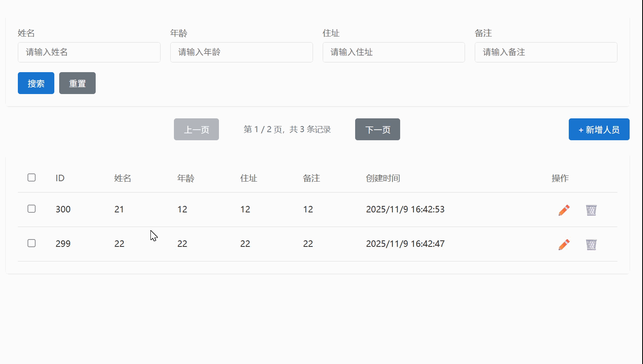This screenshot has height=364, width=643.
Task: Focus the 请输入住址 address input field
Action: pos(394,52)
